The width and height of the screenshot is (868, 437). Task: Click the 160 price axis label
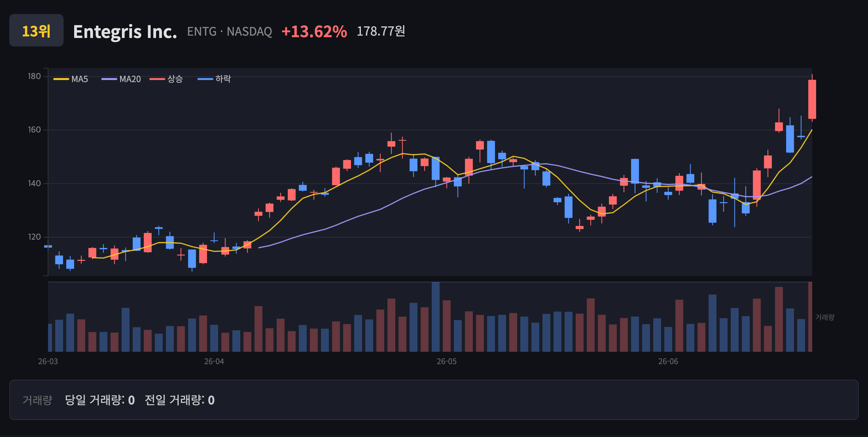[34, 130]
